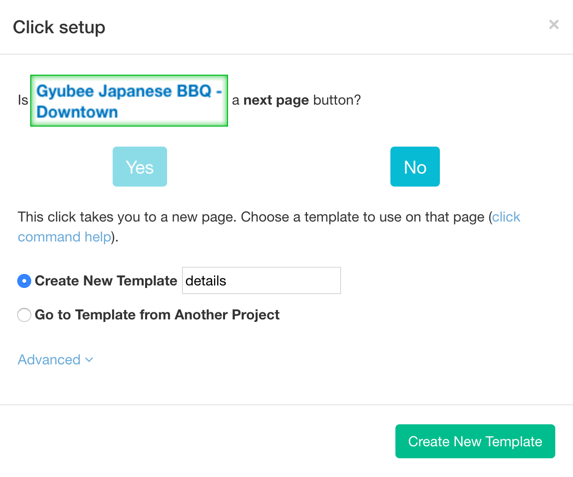Screen dimensions: 573x477
Task: Click the 'This click takes you to a new page' text
Action: pyautogui.click(x=127, y=217)
